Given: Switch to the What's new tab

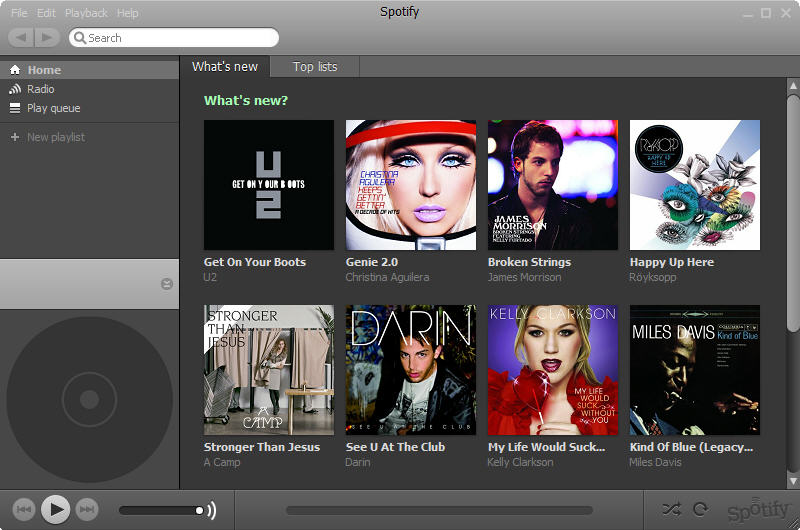Looking at the screenshot, I should (225, 67).
